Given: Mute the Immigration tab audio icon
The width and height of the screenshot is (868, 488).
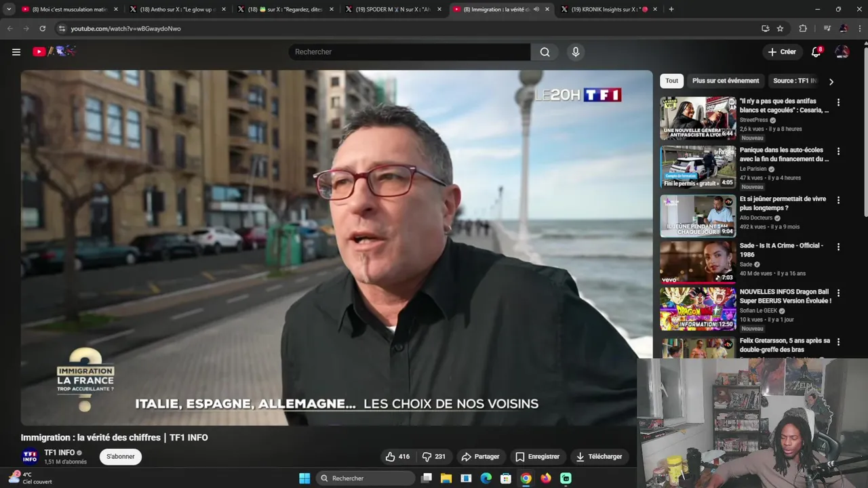Looking at the screenshot, I should (x=536, y=9).
